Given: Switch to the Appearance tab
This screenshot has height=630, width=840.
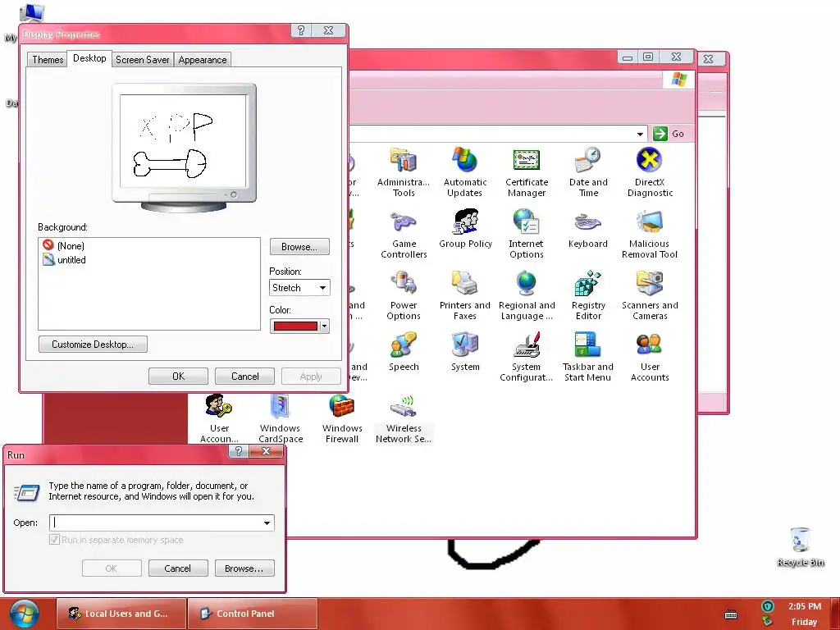Looking at the screenshot, I should (x=203, y=59).
